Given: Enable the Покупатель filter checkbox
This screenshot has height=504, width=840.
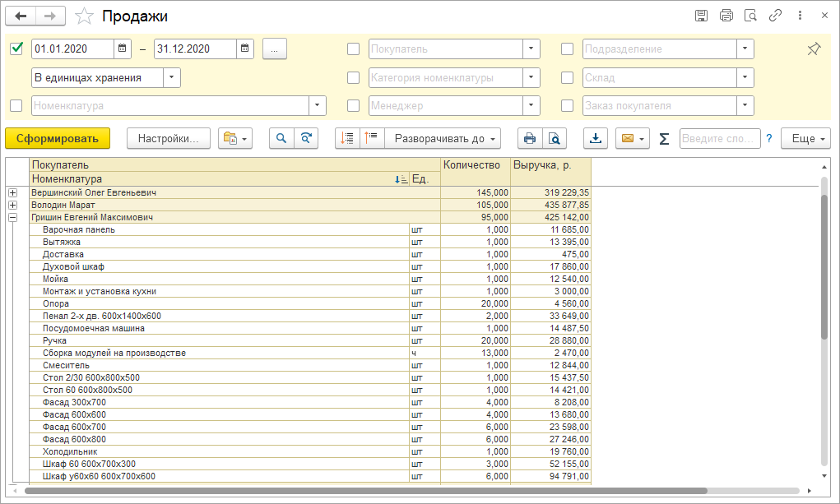Looking at the screenshot, I should pyautogui.click(x=354, y=49).
